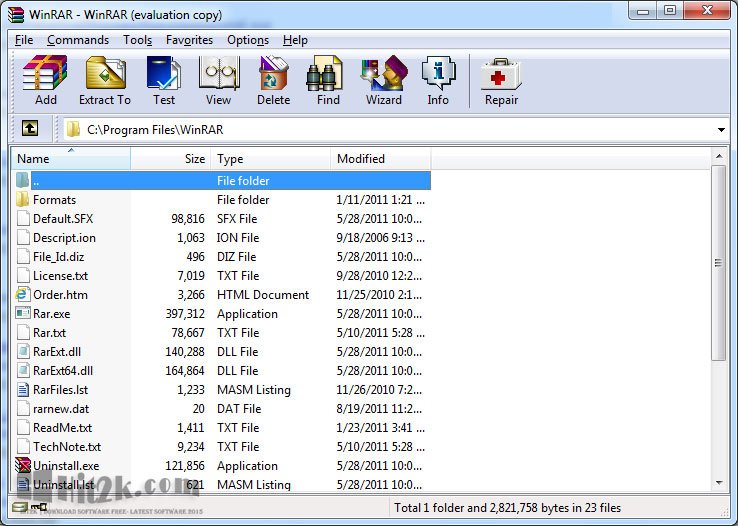Click the Test archive toolbar icon
Screen dimensions: 738x526
[163, 73]
